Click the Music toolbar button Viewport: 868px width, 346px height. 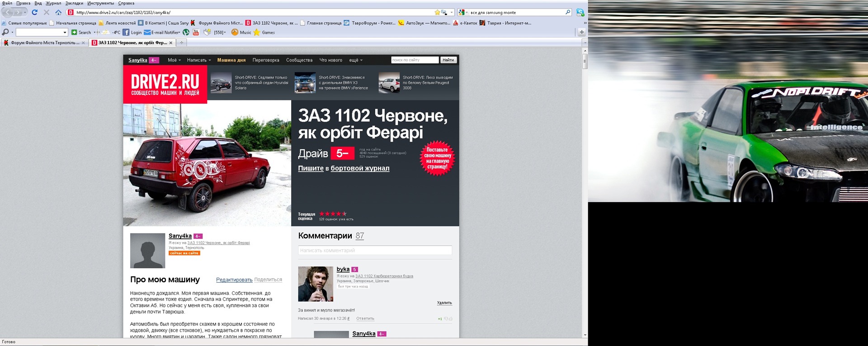[x=241, y=33]
